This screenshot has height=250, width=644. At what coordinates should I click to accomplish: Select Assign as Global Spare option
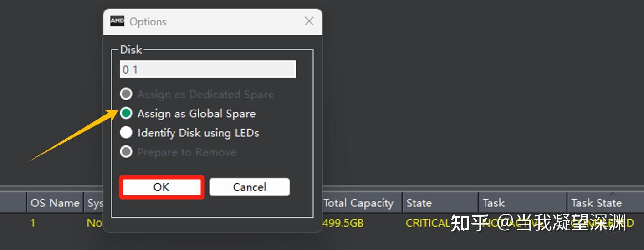(126, 113)
